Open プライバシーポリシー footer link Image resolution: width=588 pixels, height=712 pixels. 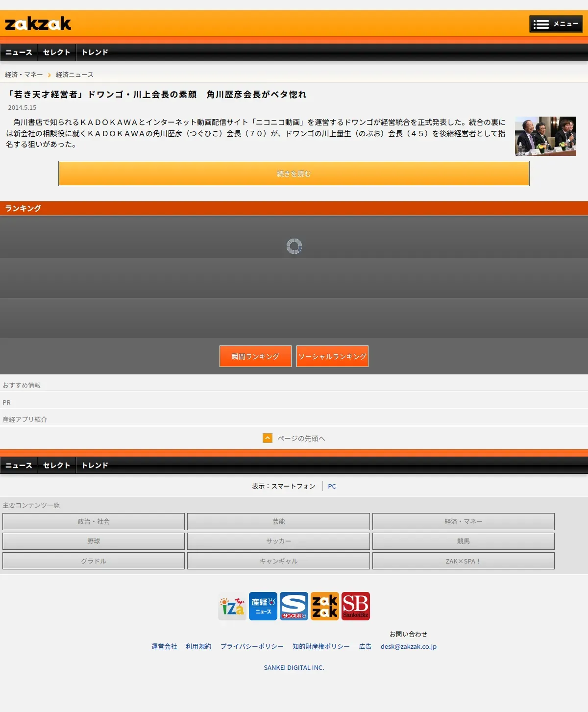point(252,646)
